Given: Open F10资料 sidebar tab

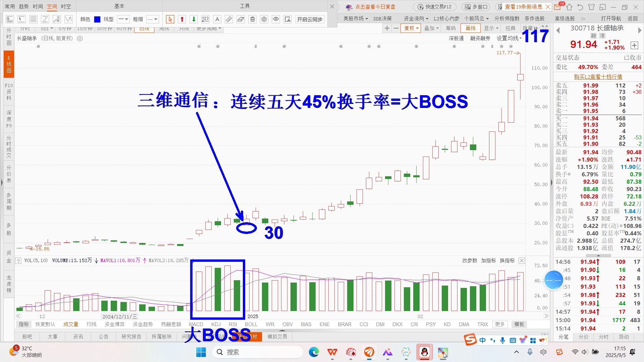Looking at the screenshot, I should [9, 92].
